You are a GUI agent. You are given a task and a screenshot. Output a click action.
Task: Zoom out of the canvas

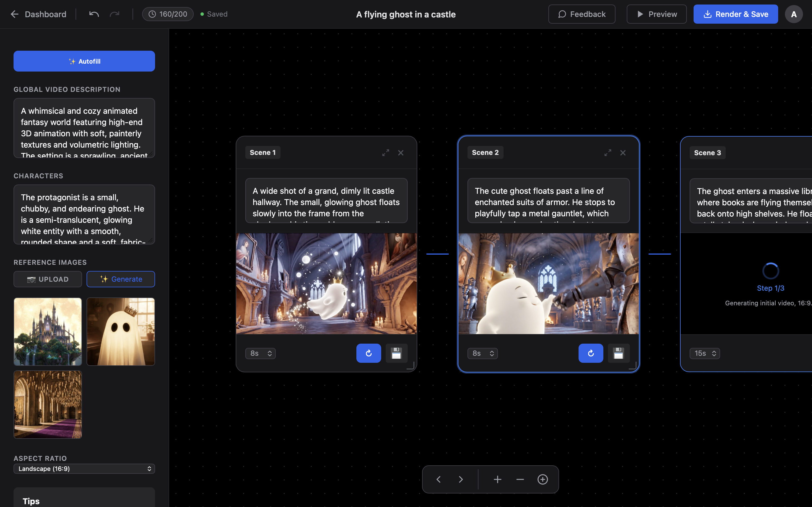519,479
